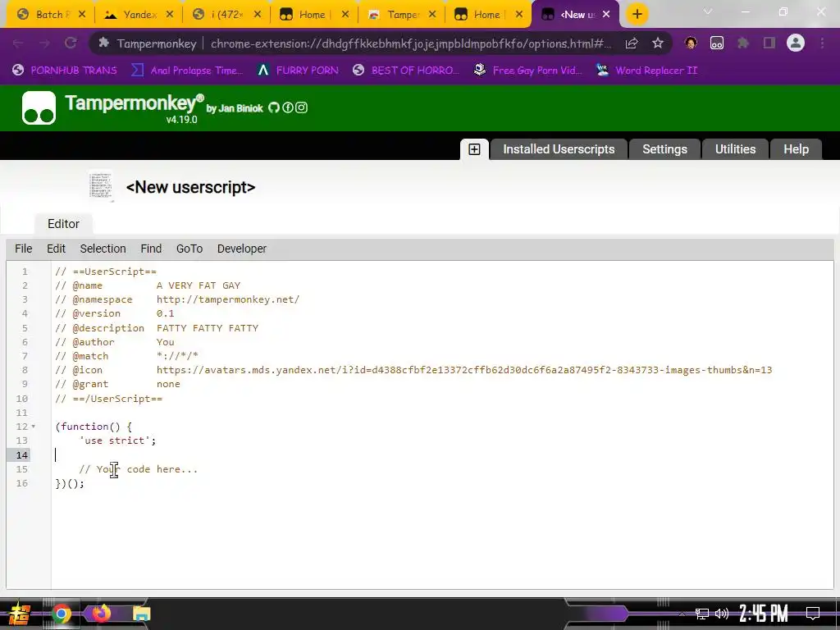Click the 'FATTY FATTY FATTY' description text
This screenshot has height=630, width=840.
(x=208, y=328)
